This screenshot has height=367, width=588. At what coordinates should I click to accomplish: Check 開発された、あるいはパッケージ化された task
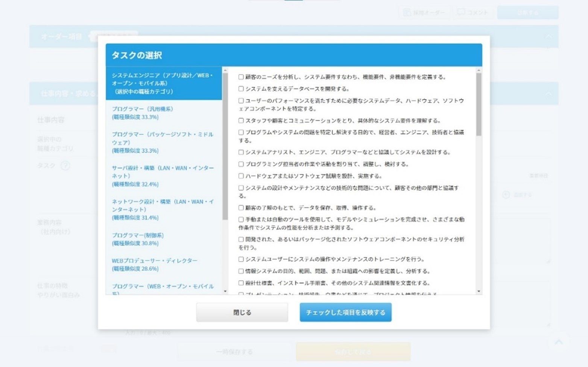241,240
